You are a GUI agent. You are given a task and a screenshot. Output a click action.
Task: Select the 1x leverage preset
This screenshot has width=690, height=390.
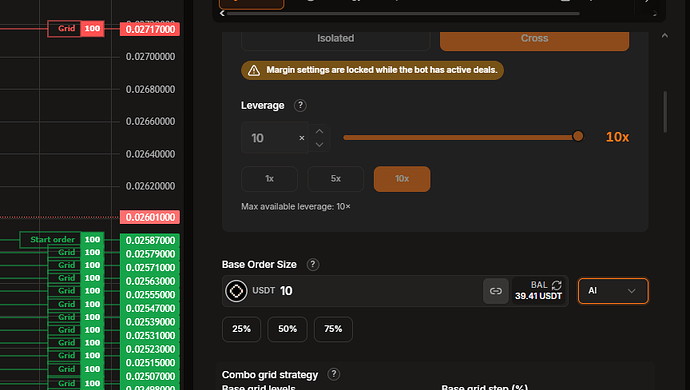click(270, 179)
